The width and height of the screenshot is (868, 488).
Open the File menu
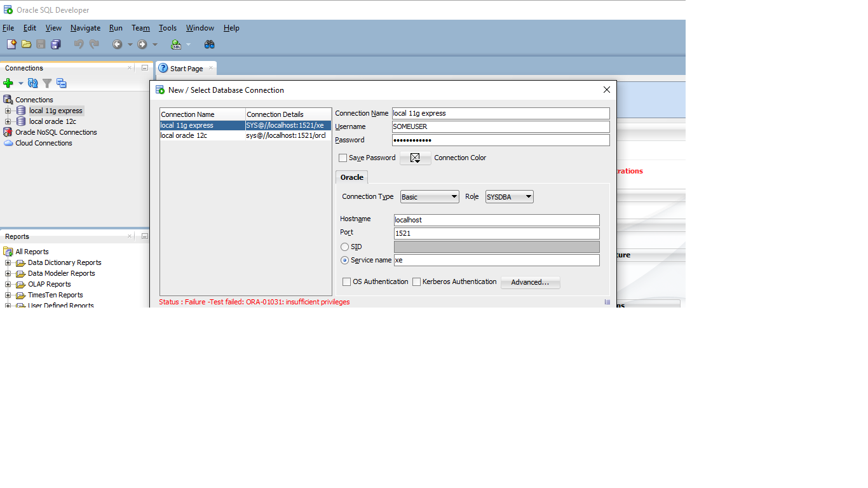pyautogui.click(x=8, y=28)
